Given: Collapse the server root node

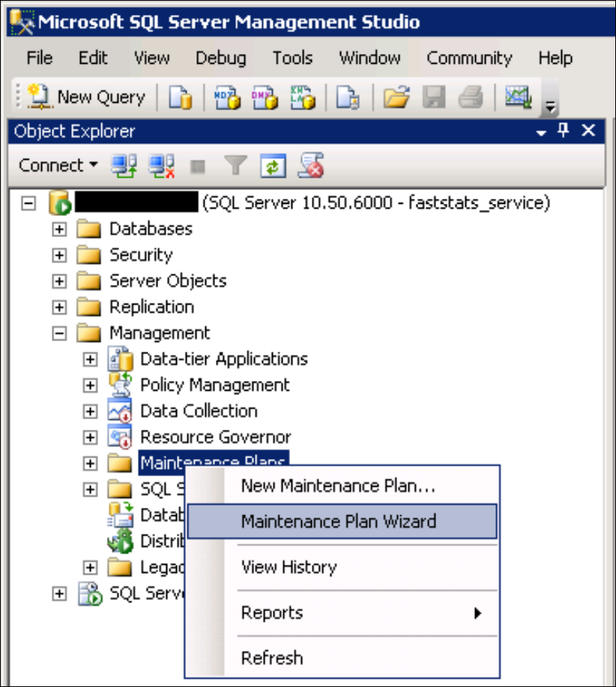Looking at the screenshot, I should [28, 203].
